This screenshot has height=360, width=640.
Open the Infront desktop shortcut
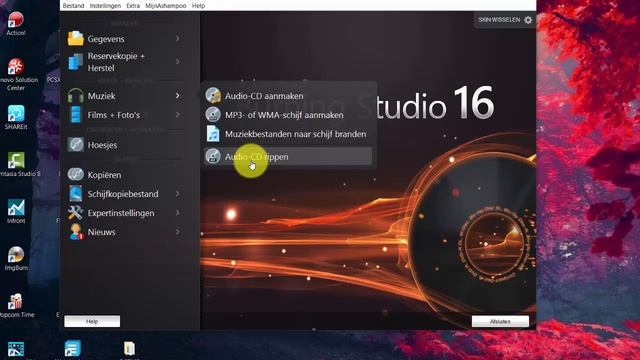(x=16, y=211)
